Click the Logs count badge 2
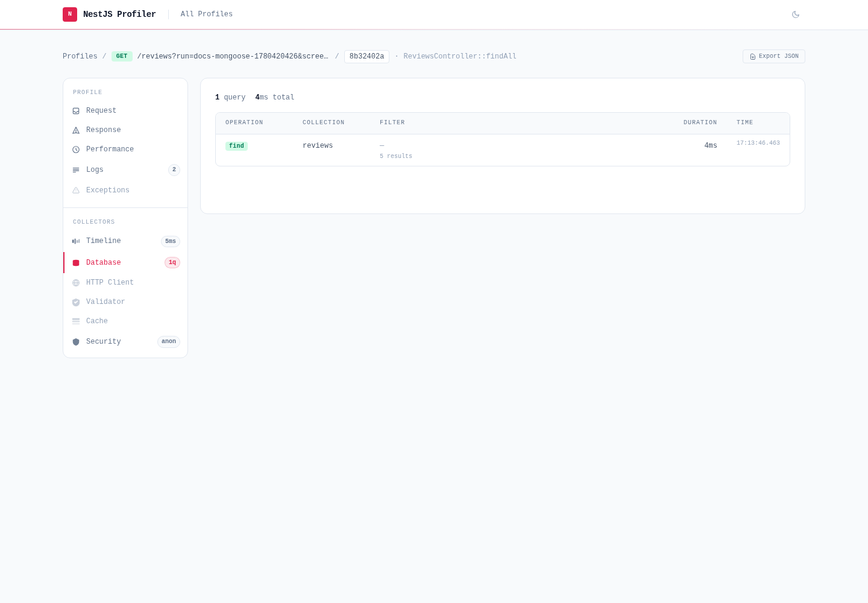The image size is (868, 603). 174,170
